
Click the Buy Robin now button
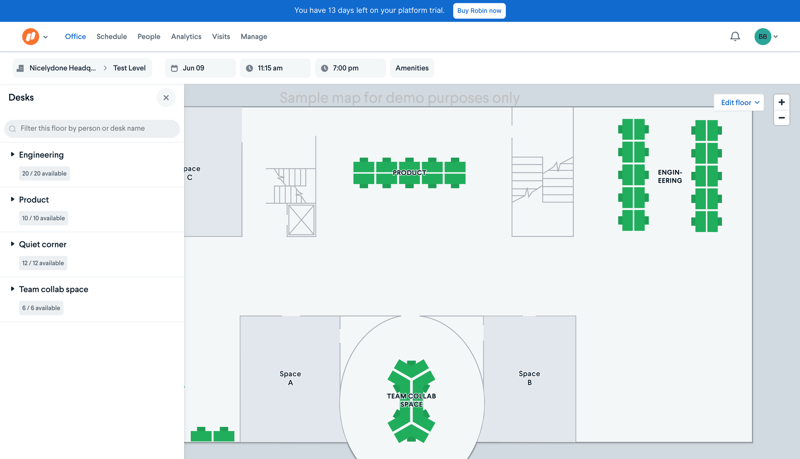(479, 11)
